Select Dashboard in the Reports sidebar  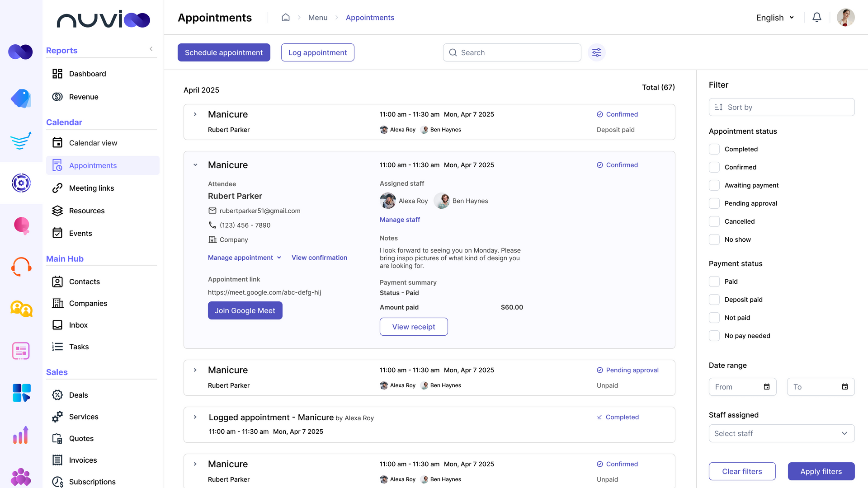(x=87, y=74)
